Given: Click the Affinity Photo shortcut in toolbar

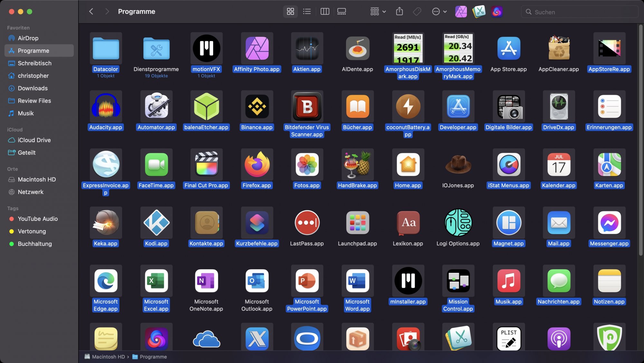Looking at the screenshot, I should pos(461,12).
